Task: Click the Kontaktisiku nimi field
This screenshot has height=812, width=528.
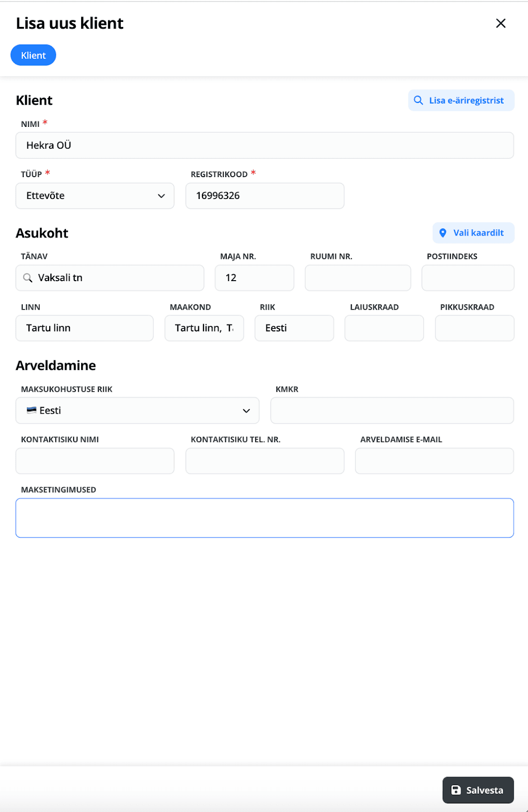Action: (95, 461)
